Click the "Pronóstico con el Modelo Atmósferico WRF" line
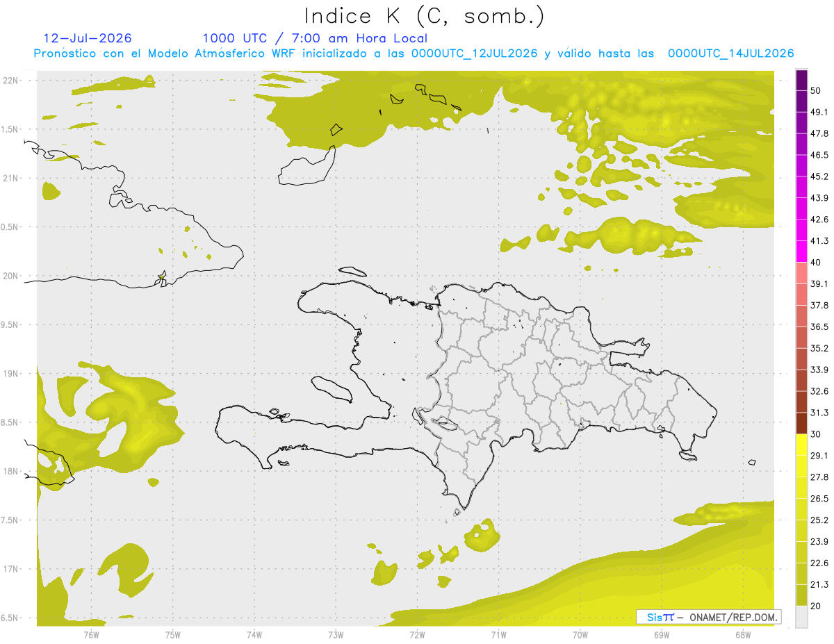 [414, 53]
